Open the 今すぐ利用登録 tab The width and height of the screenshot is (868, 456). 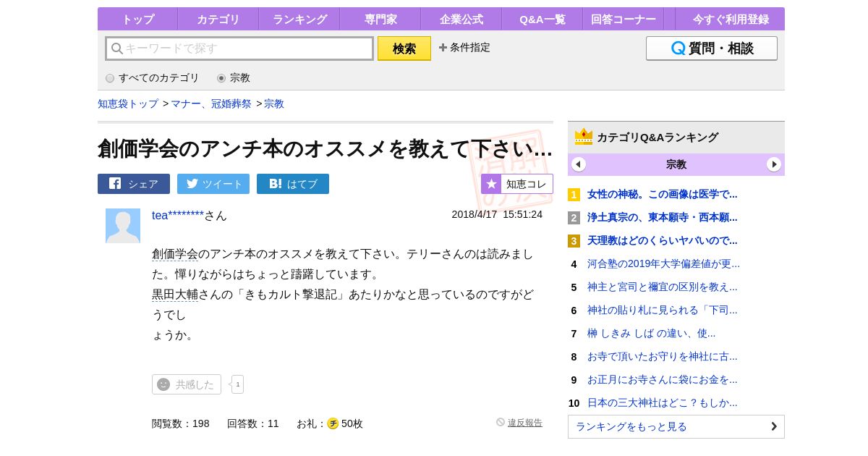[x=731, y=20]
